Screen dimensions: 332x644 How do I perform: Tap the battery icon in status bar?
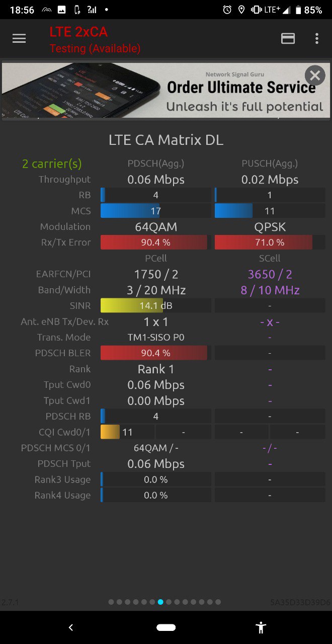[298, 10]
